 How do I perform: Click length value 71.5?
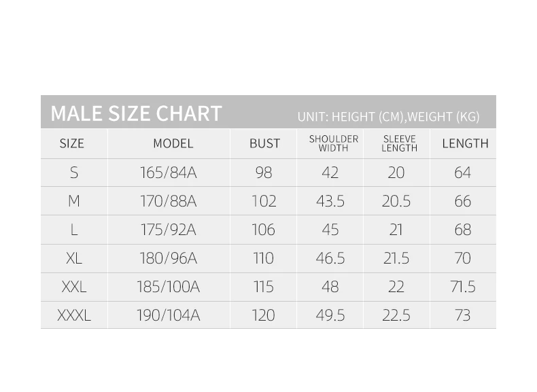463,287
